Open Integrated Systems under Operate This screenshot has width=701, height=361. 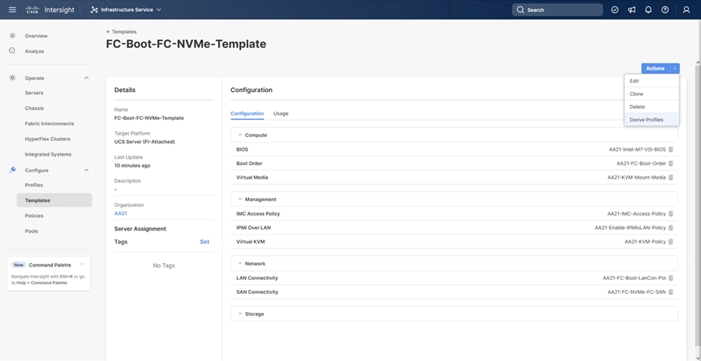(x=48, y=154)
